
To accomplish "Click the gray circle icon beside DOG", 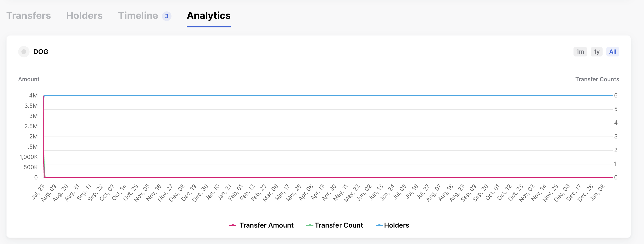I will click(x=24, y=52).
